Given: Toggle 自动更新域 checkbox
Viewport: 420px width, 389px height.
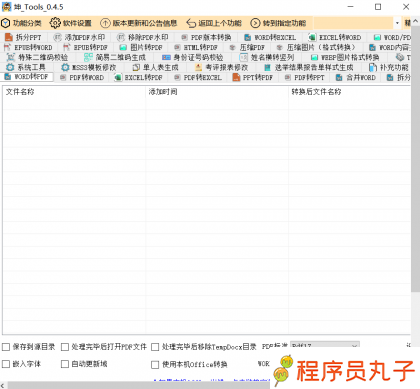Looking at the screenshot, I should [x=65, y=364].
